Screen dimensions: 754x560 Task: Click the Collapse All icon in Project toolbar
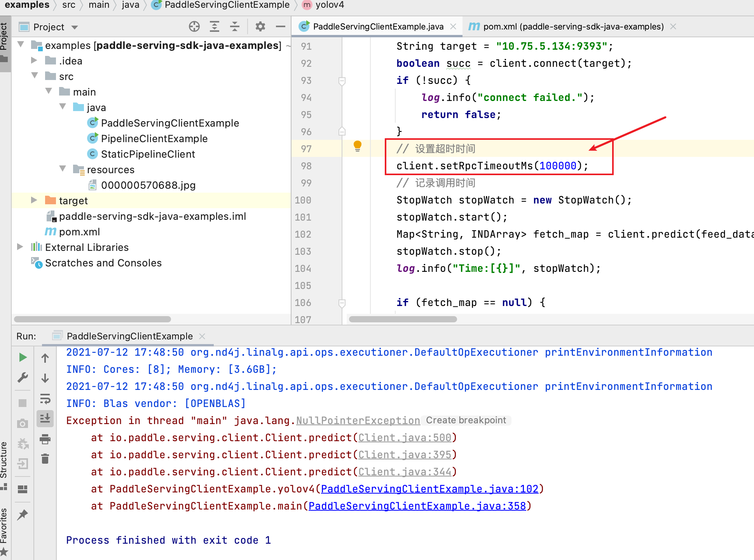coord(234,27)
